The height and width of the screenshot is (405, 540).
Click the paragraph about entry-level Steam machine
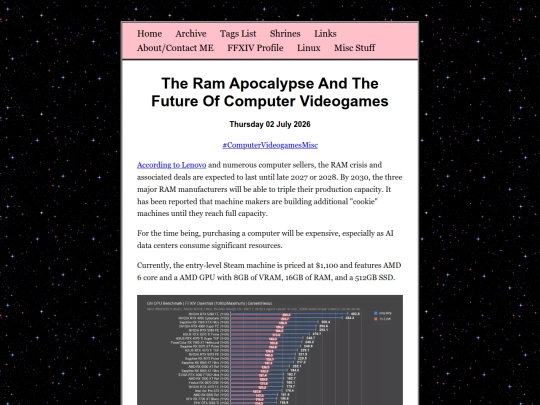pos(269,271)
